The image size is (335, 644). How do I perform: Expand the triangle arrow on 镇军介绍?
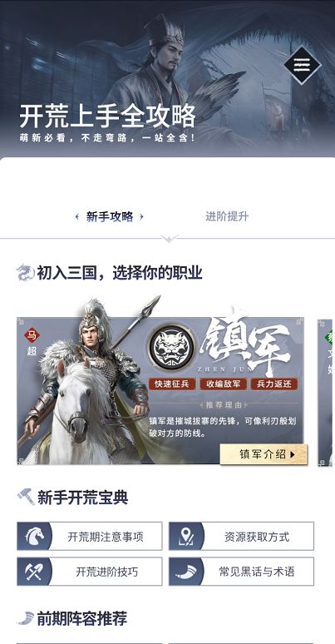293,454
